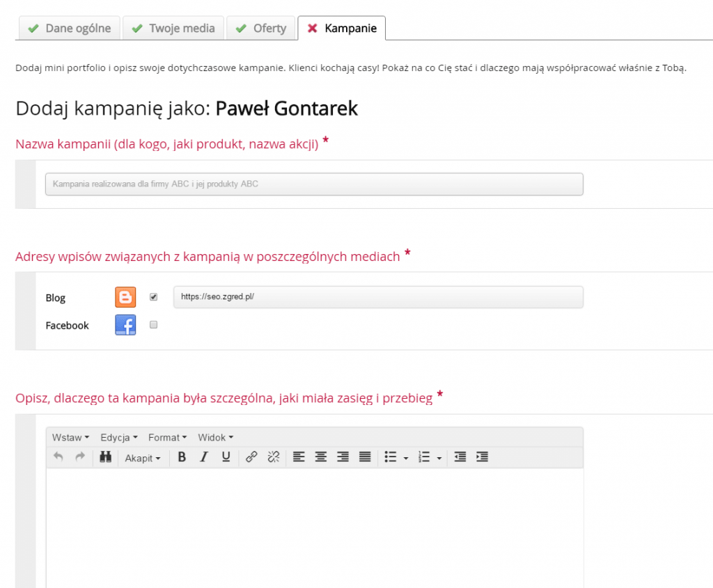Expand the numbered list style dropdown arrow
Viewport: 713px width, 588px height.
(439, 458)
